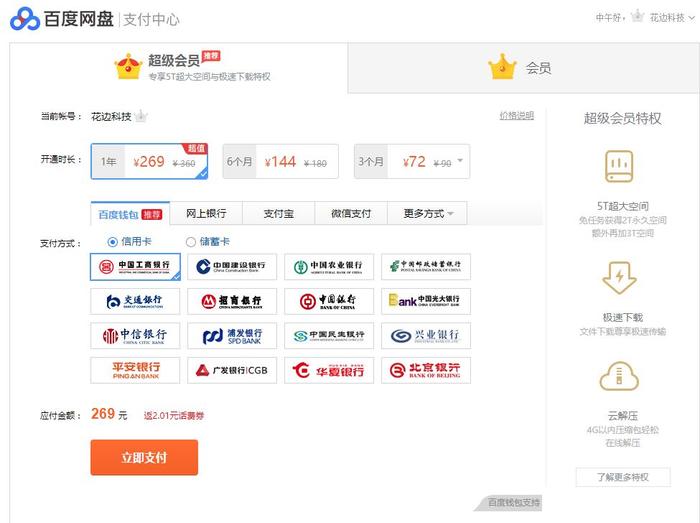The width and height of the screenshot is (700, 523).
Task: Click the 云解压 cloud unzip icon
Action: 619,376
